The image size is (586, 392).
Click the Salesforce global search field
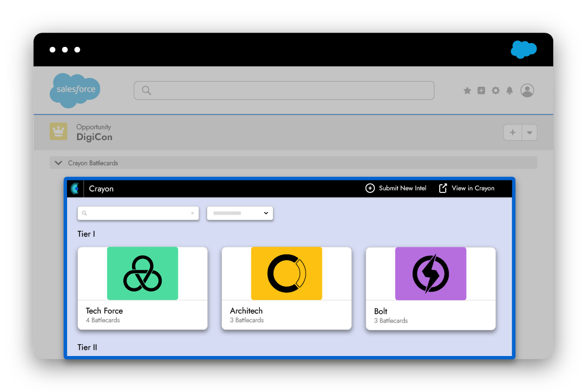click(x=284, y=91)
